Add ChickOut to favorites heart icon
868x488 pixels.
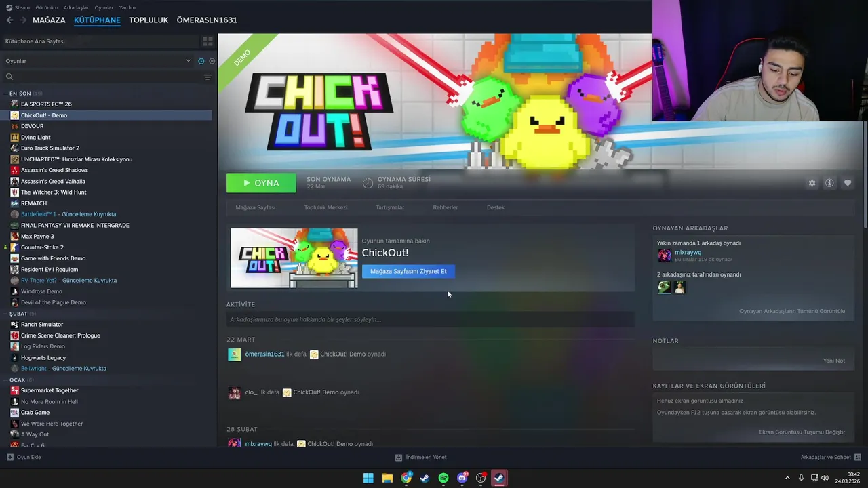point(848,183)
